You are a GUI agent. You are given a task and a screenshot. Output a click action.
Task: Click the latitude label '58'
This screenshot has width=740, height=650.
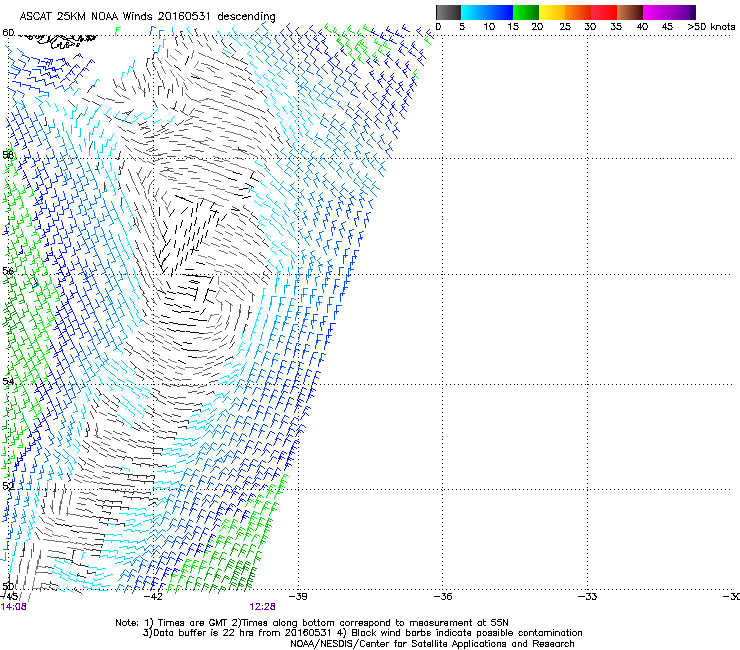pyautogui.click(x=8, y=155)
